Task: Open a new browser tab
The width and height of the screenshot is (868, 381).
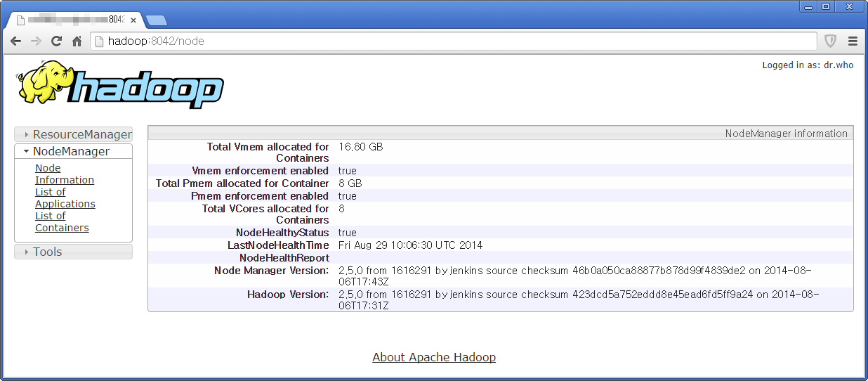Action: click(156, 20)
